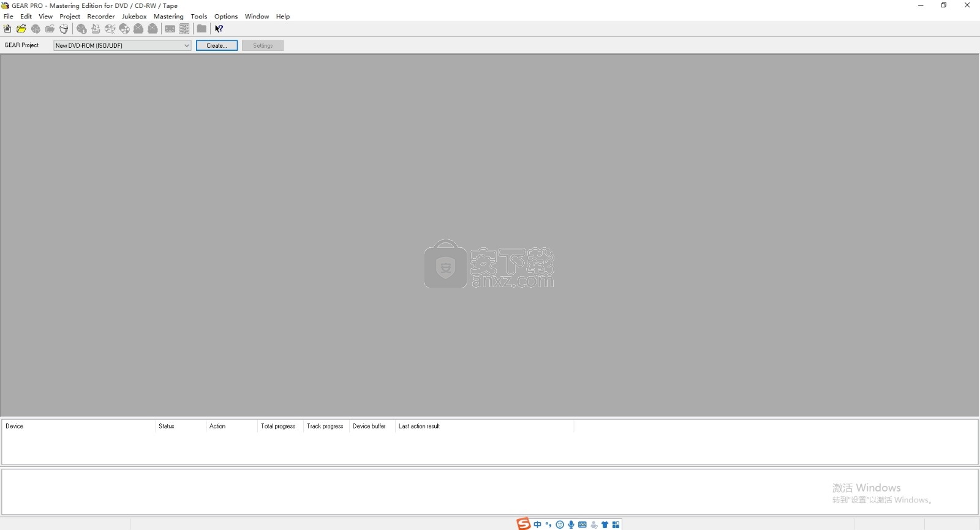
Task: Open the View menu
Action: [x=45, y=17]
